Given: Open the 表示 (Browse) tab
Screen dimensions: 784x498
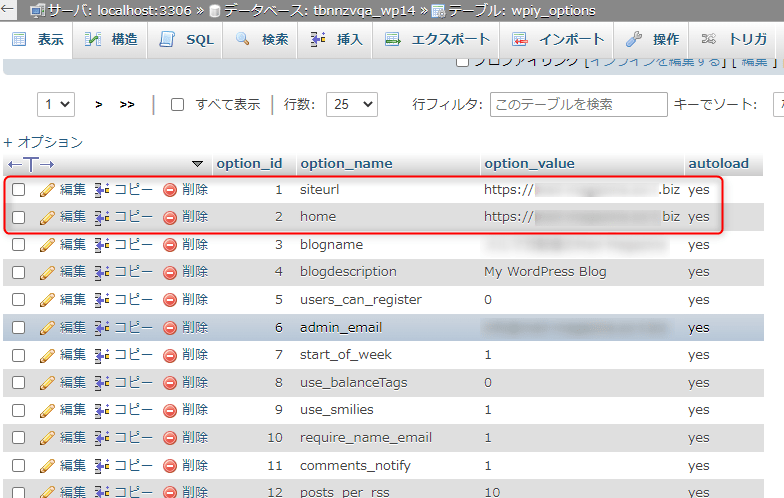Looking at the screenshot, I should [x=38, y=40].
